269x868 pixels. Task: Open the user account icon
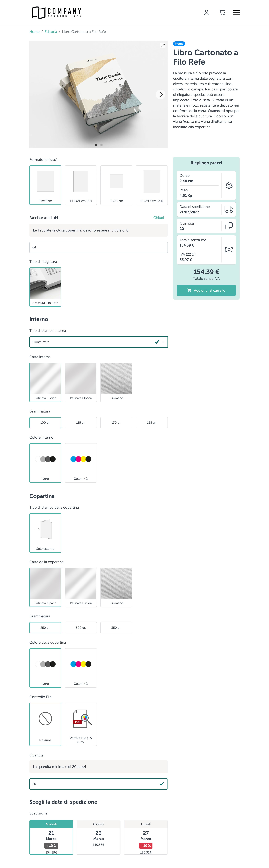tap(207, 12)
